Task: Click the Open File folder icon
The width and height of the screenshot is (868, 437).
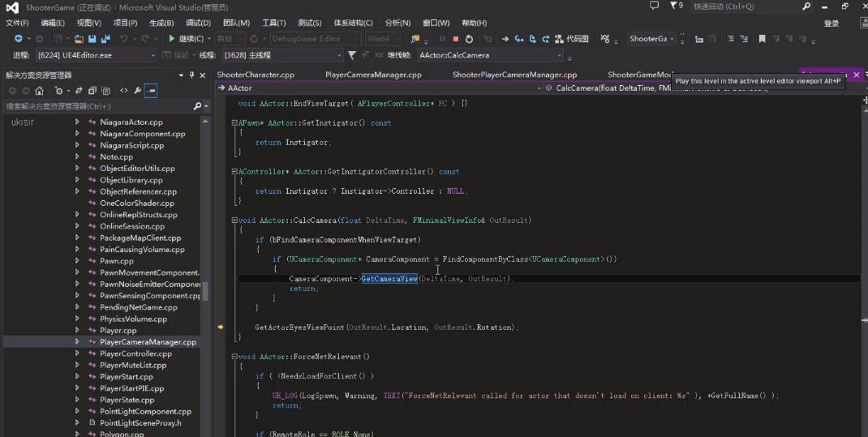Action: [79, 39]
